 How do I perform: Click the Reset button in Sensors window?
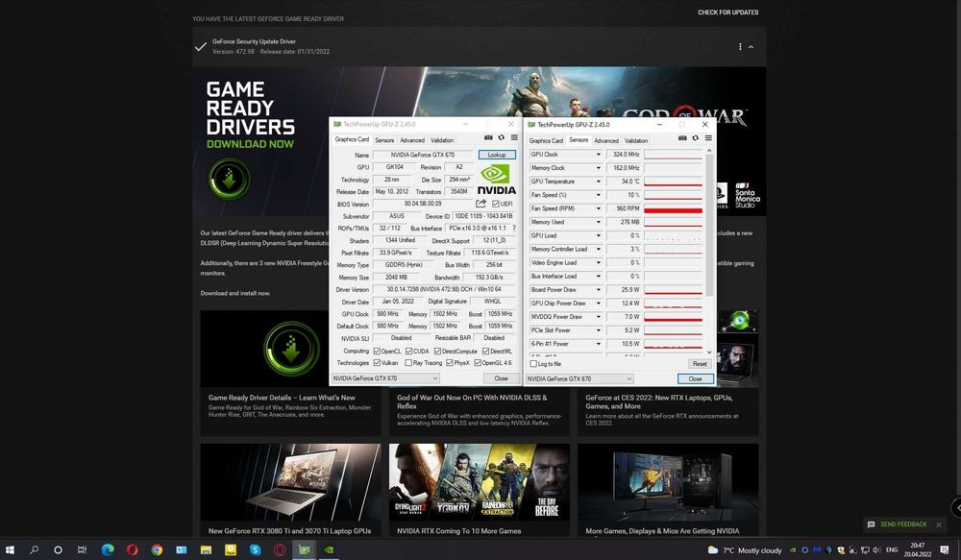tap(700, 363)
